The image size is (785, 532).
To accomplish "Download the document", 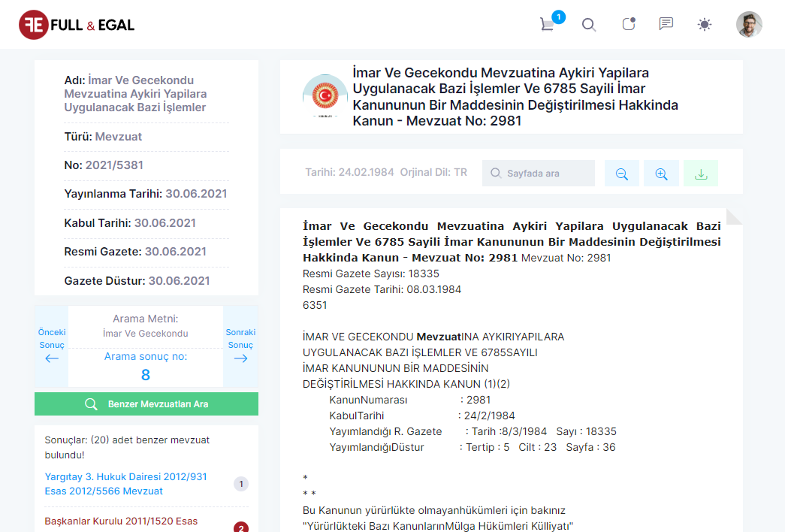I will [700, 174].
